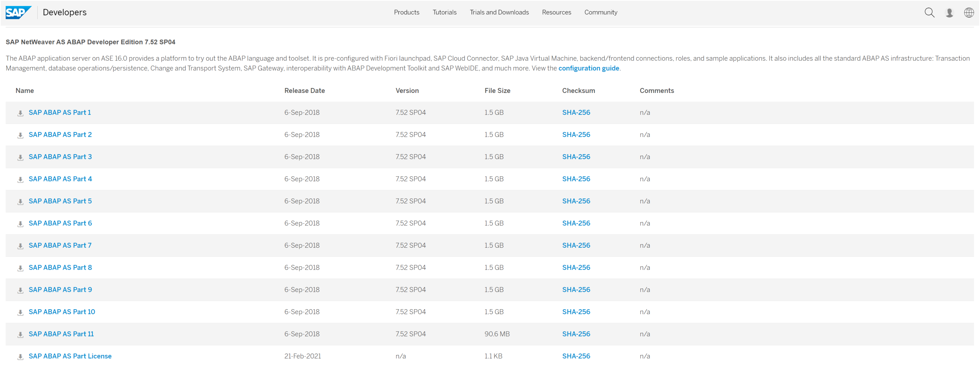Screen dimensions: 980x371
Task: Click download icon beside Part License
Action: (20, 356)
